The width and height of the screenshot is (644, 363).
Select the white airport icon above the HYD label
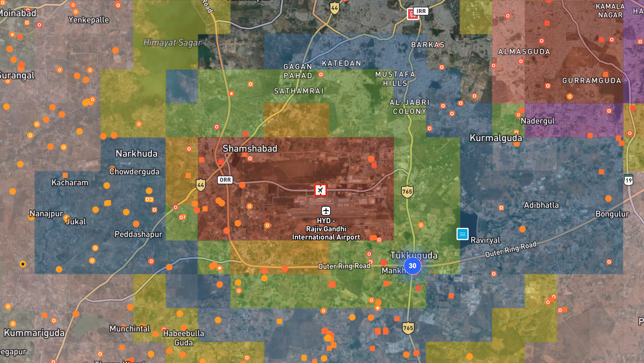click(326, 211)
